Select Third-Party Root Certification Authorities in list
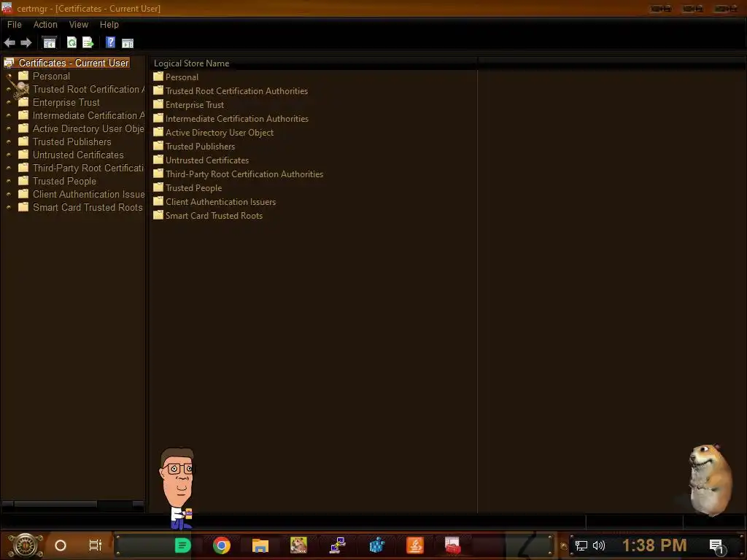The image size is (747, 560). coord(244,174)
